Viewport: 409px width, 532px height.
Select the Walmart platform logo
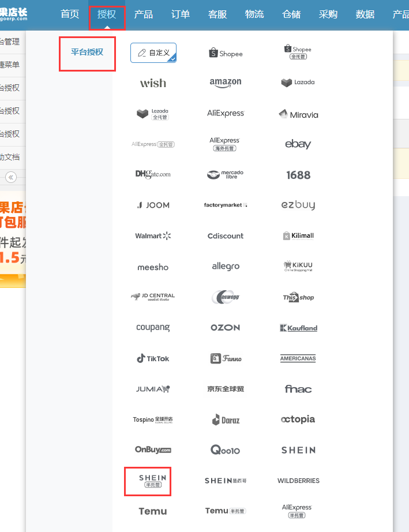(x=153, y=236)
